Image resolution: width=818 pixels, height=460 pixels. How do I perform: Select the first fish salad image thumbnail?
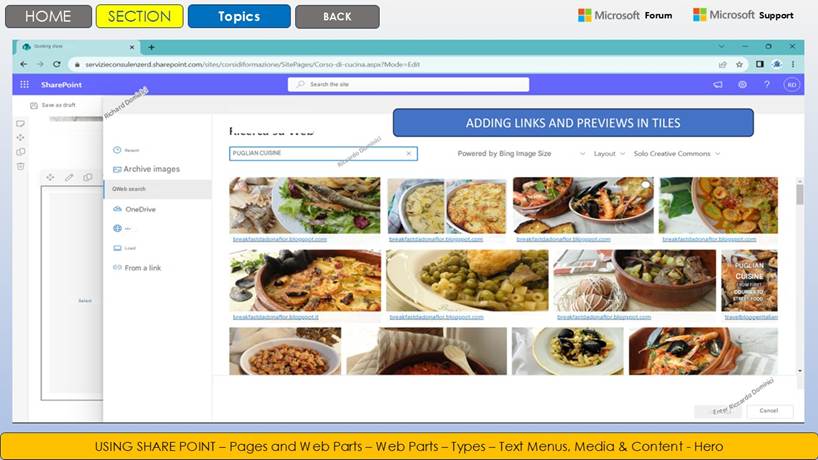[305, 205]
